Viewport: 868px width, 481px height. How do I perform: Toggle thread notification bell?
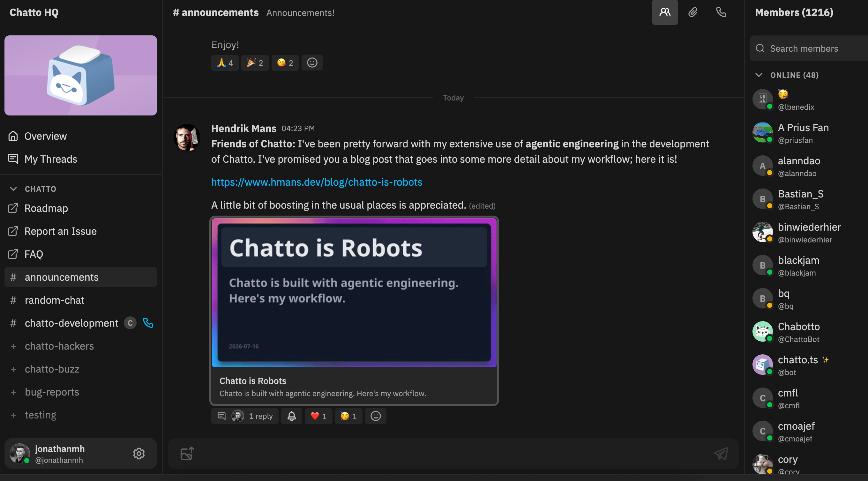coord(291,416)
